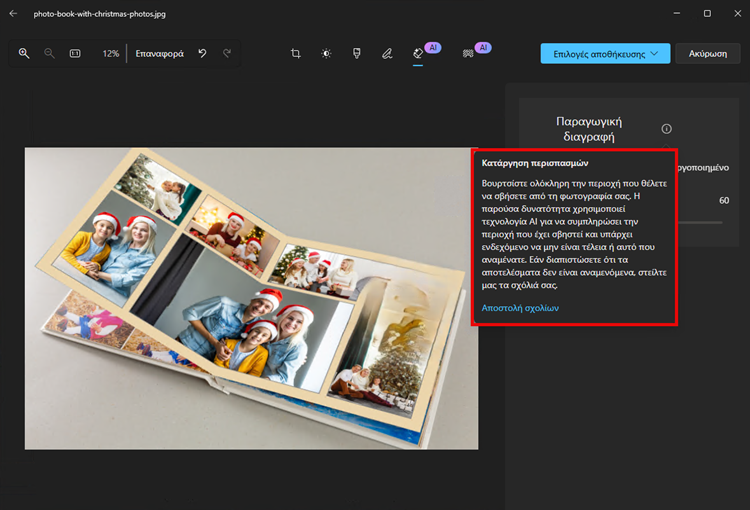750x510 pixels.
Task: Click the info icon beside Παραγωγική διαγραφή
Action: (667, 129)
